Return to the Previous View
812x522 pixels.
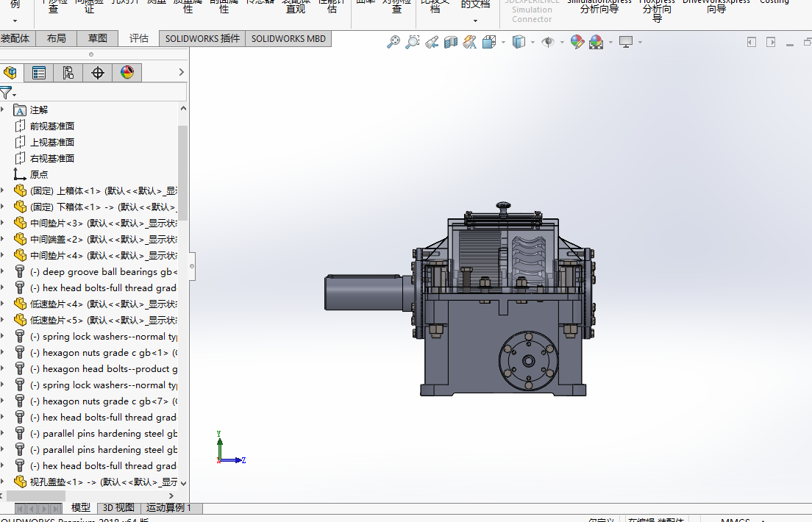(431, 42)
